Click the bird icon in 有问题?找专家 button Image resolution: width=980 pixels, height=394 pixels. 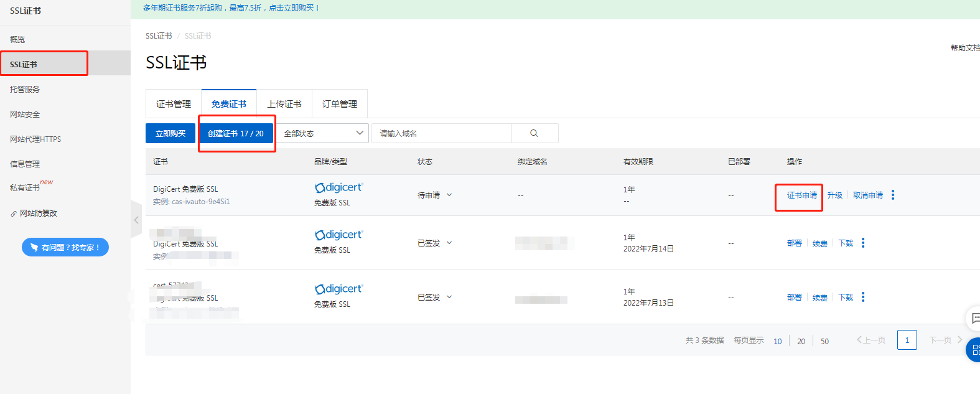(34, 247)
